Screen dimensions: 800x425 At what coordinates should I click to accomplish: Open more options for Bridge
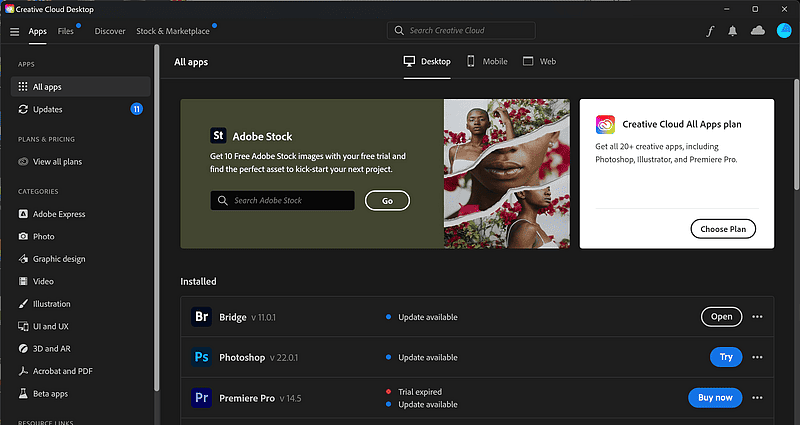tap(757, 317)
